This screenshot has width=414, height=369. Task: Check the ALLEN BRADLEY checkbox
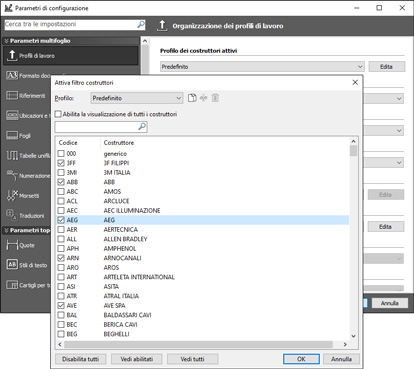tap(61, 239)
